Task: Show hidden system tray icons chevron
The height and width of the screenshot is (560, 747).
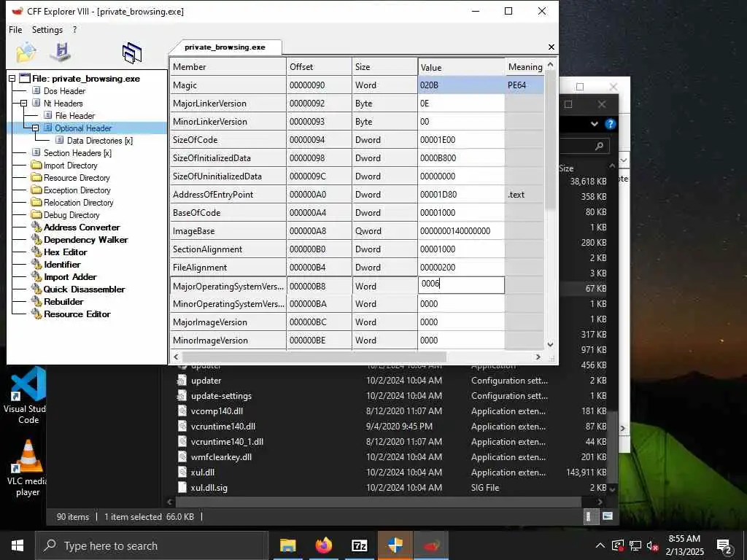Action: click(600, 545)
